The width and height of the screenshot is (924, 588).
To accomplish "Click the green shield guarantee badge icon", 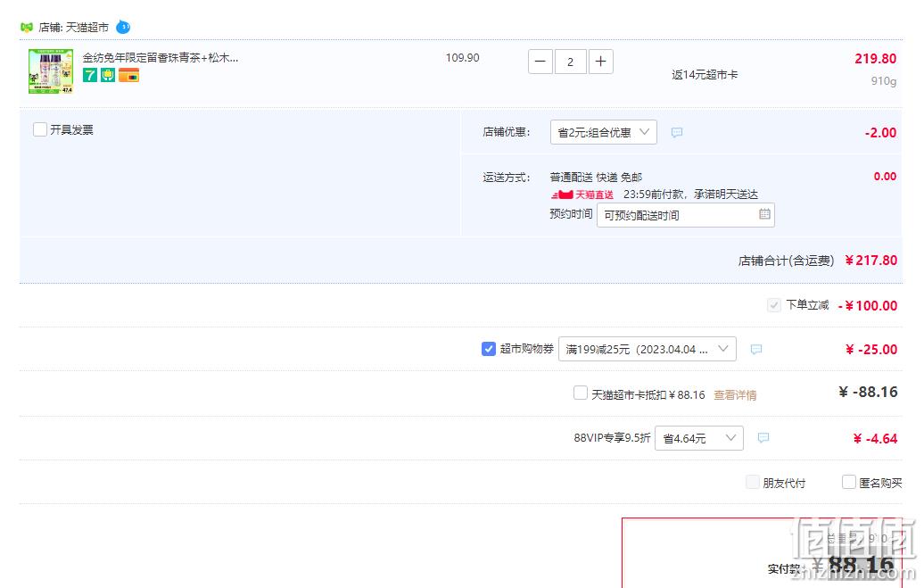I will coord(108,75).
